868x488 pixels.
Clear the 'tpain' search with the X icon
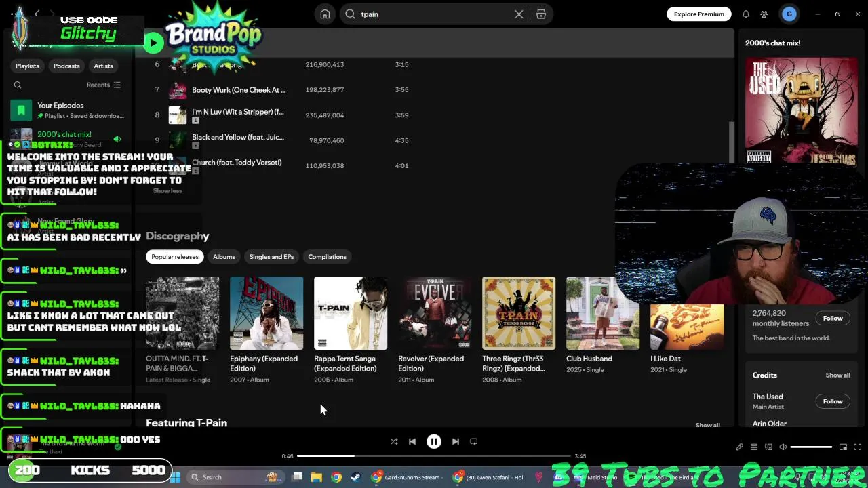coord(519,14)
